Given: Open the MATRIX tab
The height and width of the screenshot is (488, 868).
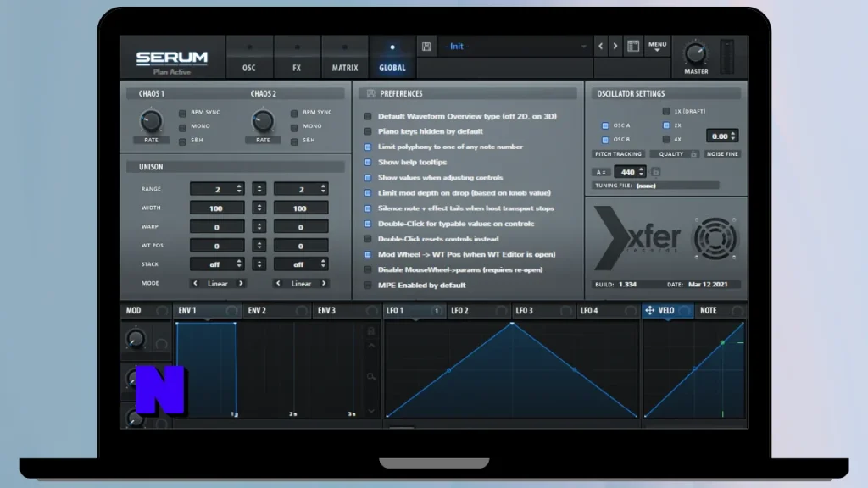Looking at the screenshot, I should coord(345,58).
